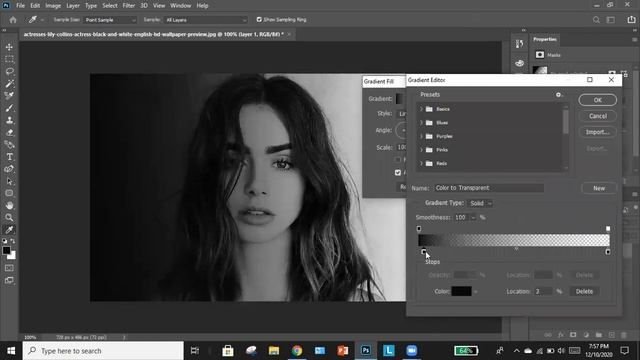Image resolution: width=640 pixels, height=360 pixels.
Task: Add layer mask icon in Layers panel
Action: pyautogui.click(x=573, y=335)
